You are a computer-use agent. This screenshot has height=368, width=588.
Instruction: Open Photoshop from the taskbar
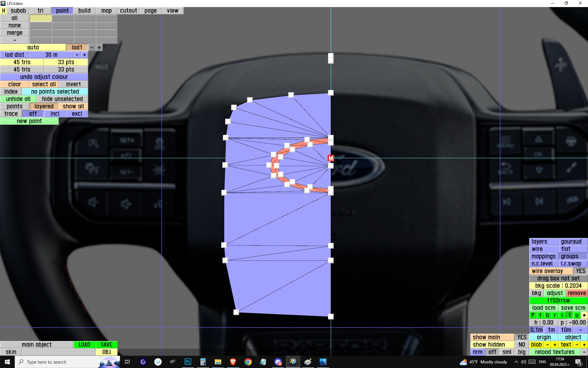point(188,362)
